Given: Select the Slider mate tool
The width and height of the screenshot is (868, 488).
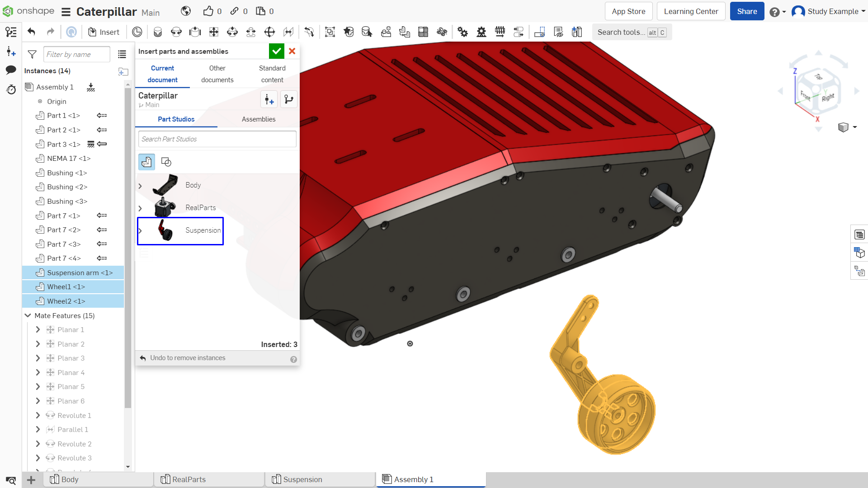Looking at the screenshot, I should 195,32.
